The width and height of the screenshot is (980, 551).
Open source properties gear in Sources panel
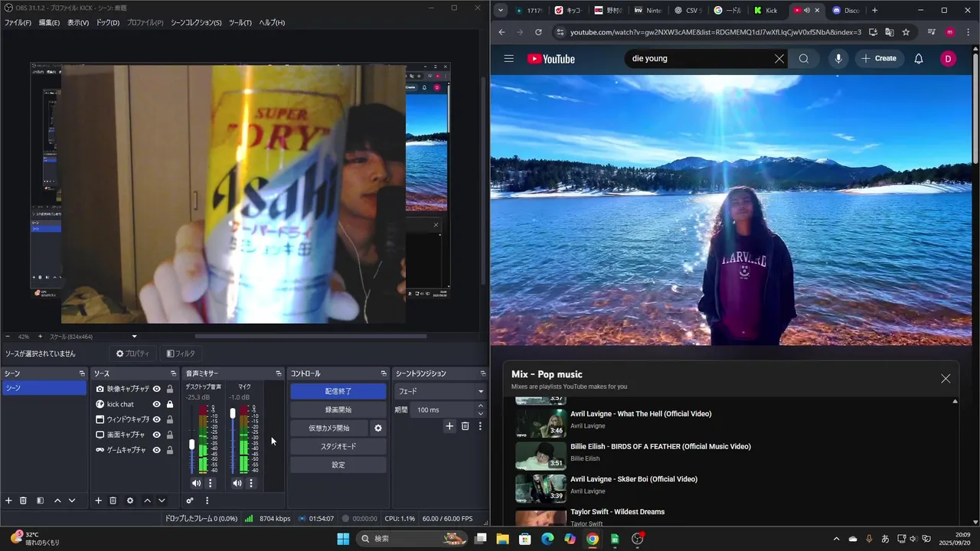point(130,500)
